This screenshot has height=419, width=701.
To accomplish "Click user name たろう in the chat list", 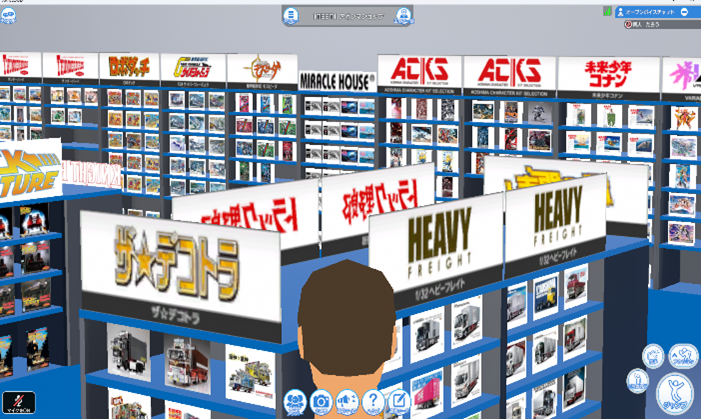I will pos(652,25).
